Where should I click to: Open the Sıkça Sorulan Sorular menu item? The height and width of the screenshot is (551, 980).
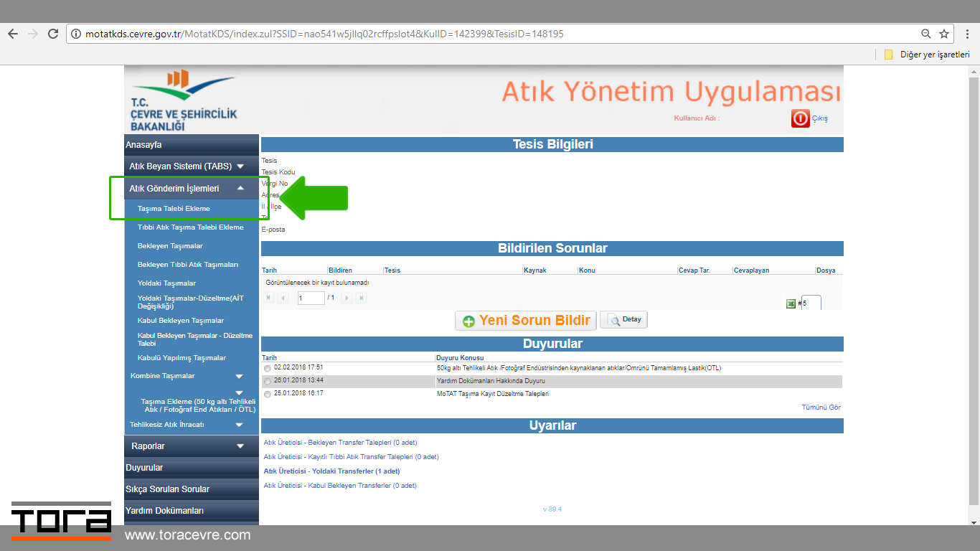(x=191, y=489)
